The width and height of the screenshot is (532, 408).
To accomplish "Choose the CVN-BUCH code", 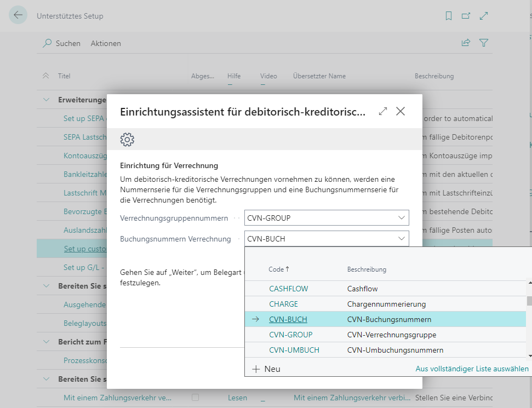I will (288, 319).
